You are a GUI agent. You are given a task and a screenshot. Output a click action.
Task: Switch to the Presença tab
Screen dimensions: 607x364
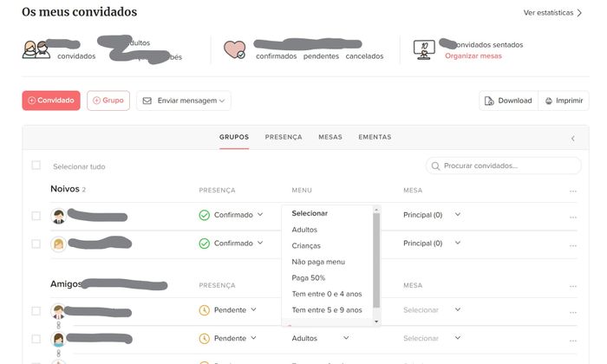click(284, 137)
